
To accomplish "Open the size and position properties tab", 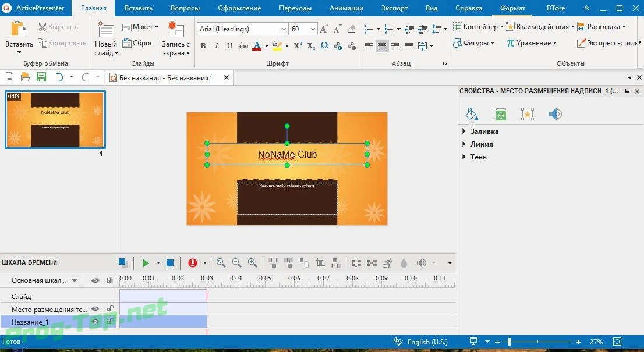I will 500,114.
